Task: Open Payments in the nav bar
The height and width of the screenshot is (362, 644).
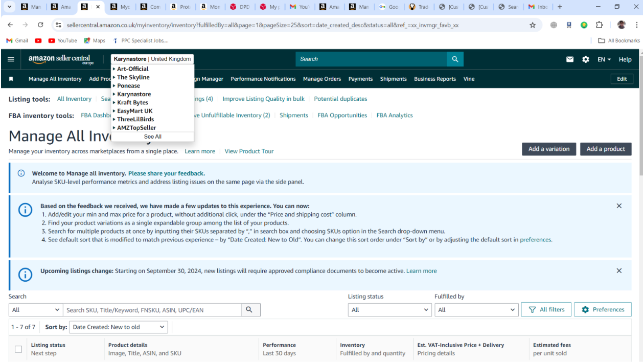Action: click(361, 79)
